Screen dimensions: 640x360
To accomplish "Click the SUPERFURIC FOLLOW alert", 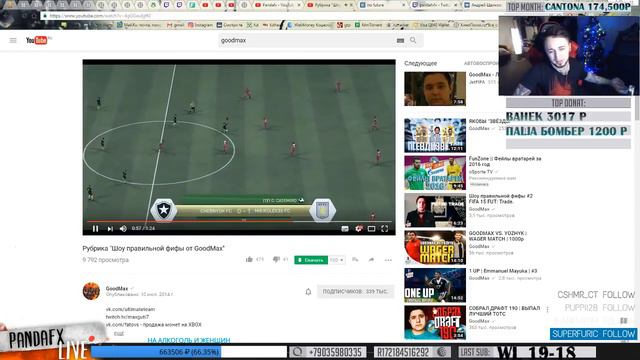I will click(593, 334).
